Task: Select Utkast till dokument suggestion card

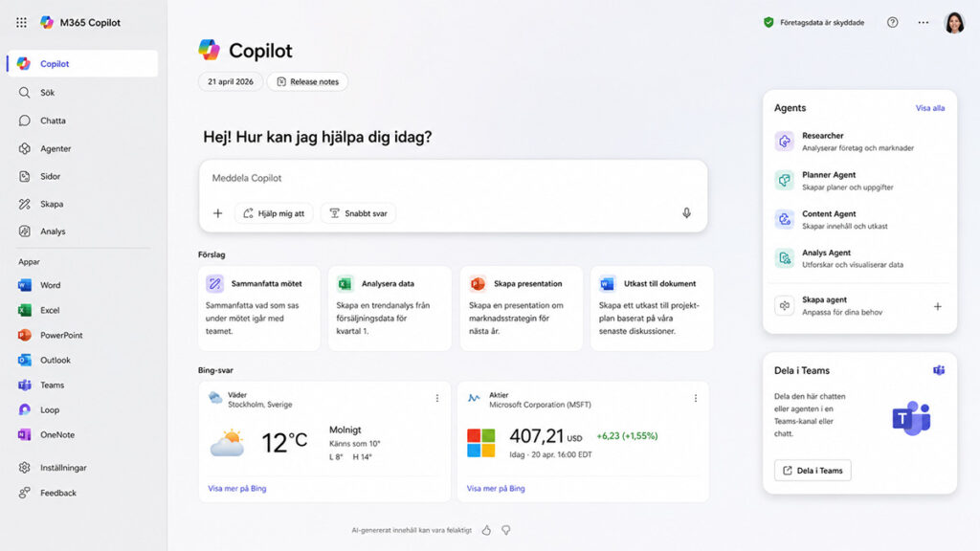Action: click(652, 308)
